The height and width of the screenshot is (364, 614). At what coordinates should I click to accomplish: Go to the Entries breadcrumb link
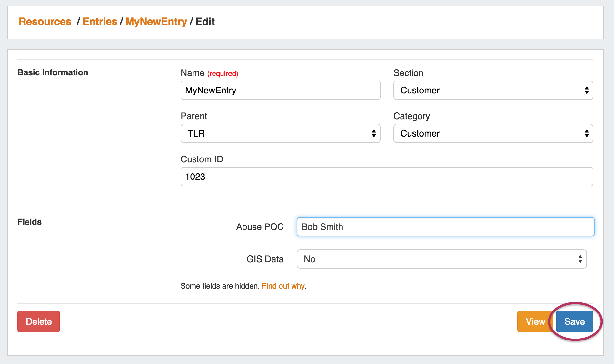pos(100,22)
